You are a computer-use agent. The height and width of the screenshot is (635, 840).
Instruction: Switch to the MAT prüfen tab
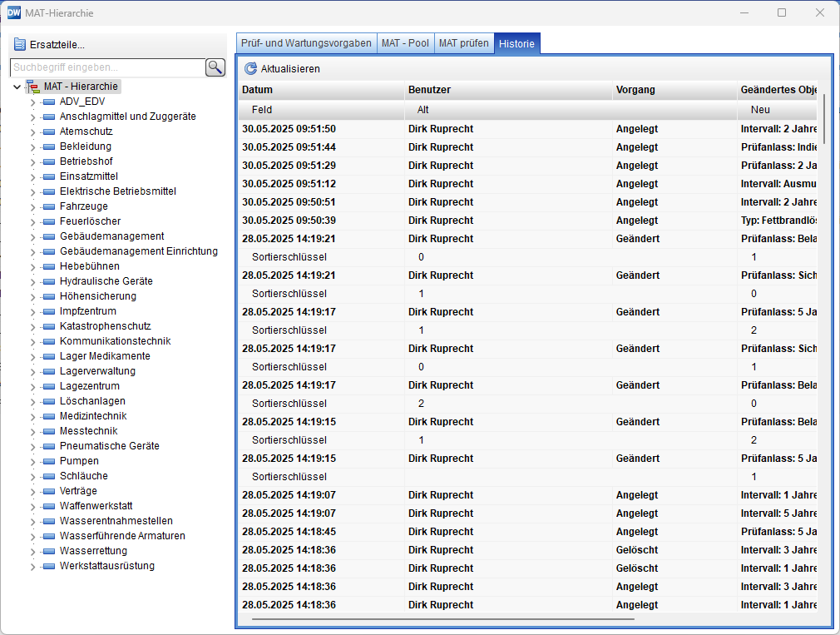(x=464, y=43)
